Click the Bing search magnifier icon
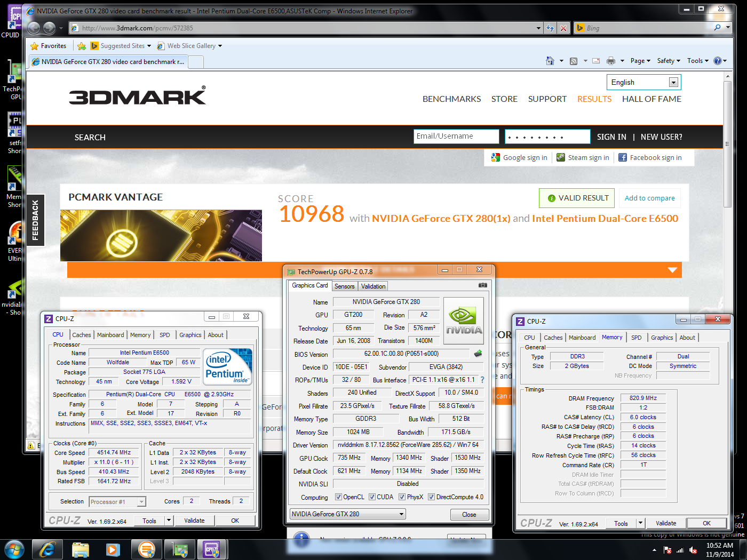This screenshot has width=747, height=560. click(717, 28)
